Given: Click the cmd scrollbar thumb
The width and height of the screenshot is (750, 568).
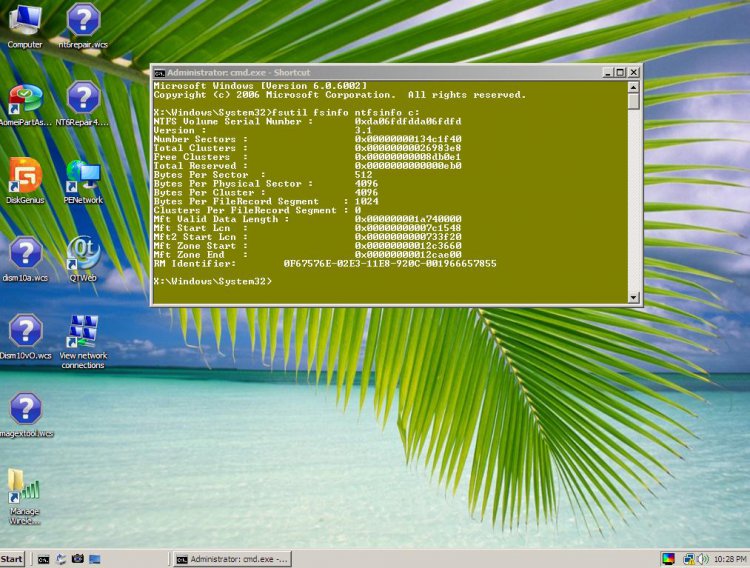Looking at the screenshot, I should [x=633, y=101].
